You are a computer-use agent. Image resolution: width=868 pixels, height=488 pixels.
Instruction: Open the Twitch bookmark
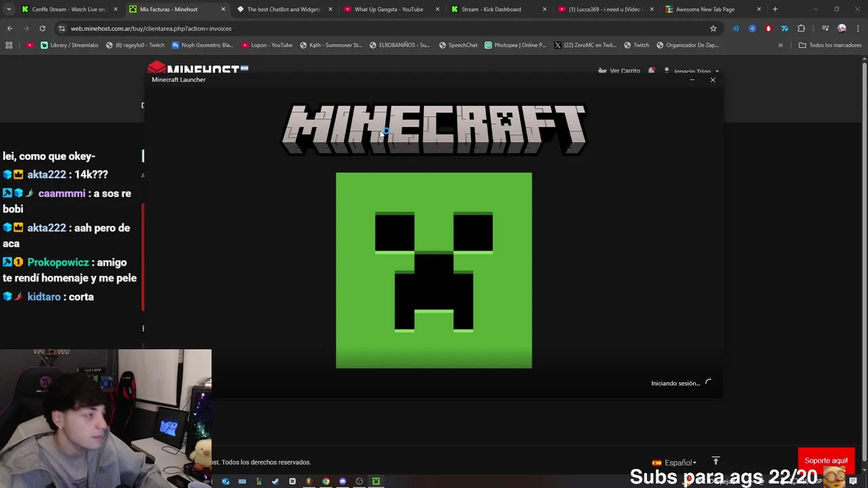point(636,45)
